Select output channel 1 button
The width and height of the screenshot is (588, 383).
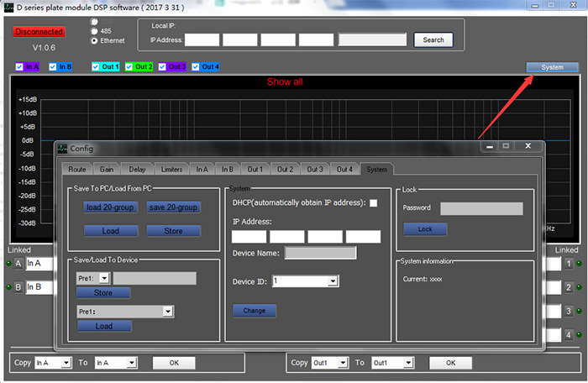(x=569, y=264)
